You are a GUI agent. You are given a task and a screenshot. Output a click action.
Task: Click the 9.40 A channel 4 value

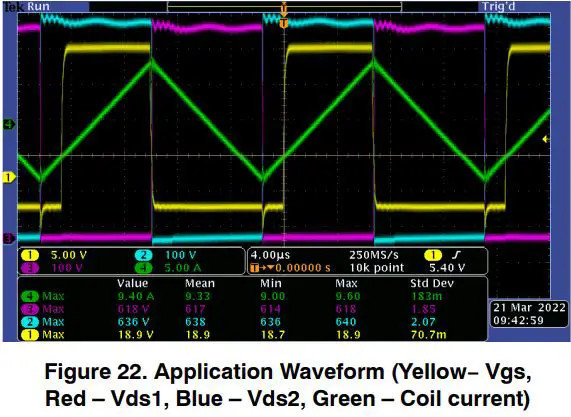pos(136,296)
